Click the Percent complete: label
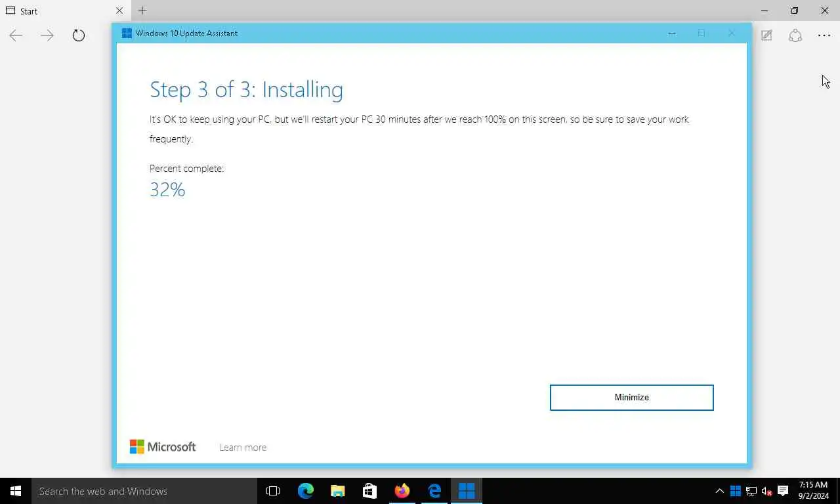Screen dimensions: 840x504 (187, 169)
